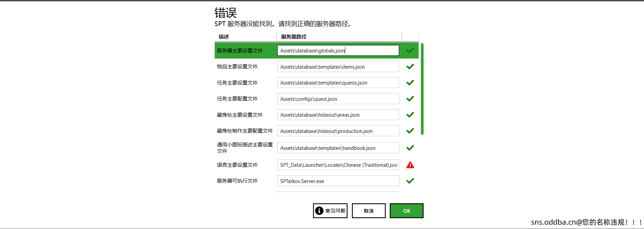Select the 任务主要配置文件 row label
This screenshot has height=229, width=644.
[237, 99]
